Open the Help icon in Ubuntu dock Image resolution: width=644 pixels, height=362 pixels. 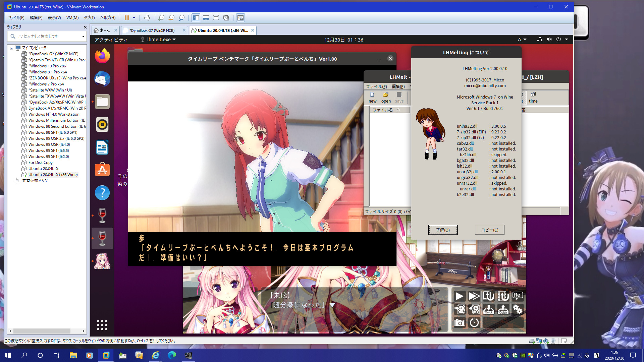tap(102, 193)
